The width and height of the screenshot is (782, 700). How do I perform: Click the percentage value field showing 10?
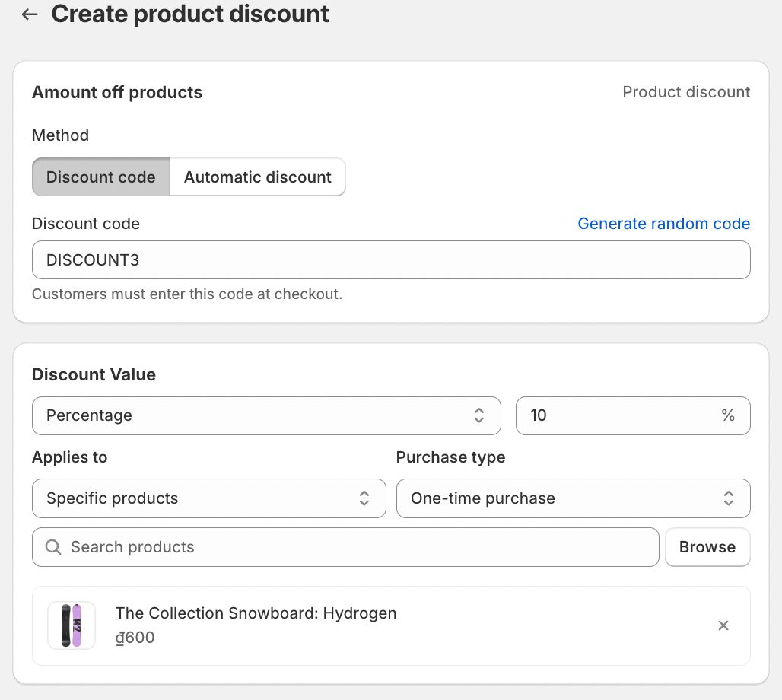click(x=633, y=415)
